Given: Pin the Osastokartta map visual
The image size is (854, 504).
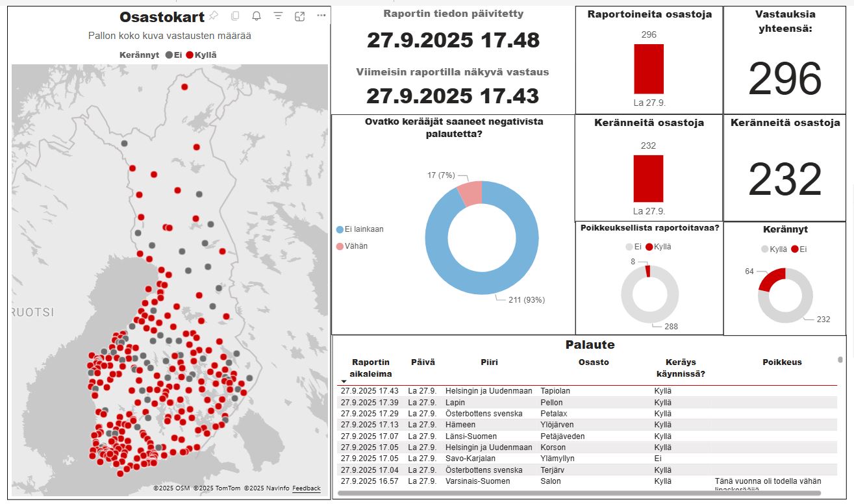Looking at the screenshot, I should pos(214,16).
